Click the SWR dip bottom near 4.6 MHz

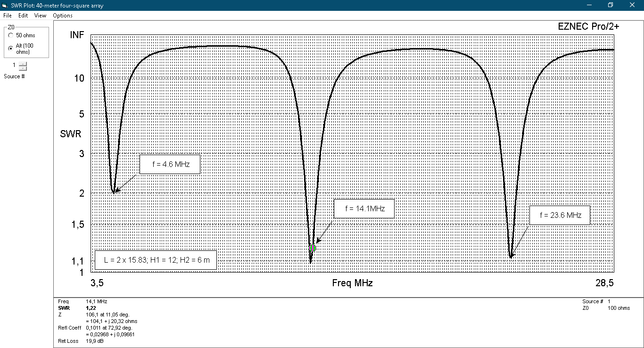coord(114,191)
